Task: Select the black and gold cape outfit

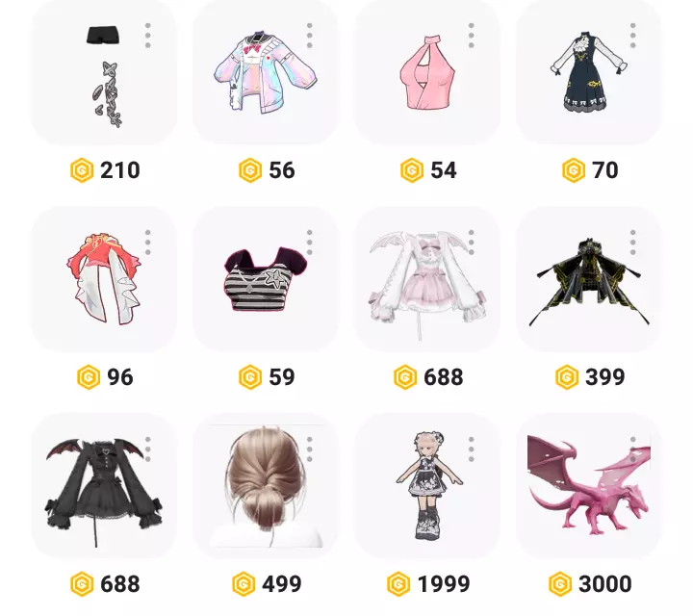Action: pos(589,279)
